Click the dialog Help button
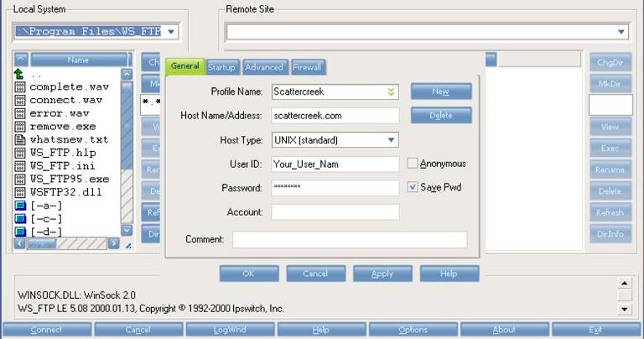644x339 pixels. pyautogui.click(x=449, y=274)
